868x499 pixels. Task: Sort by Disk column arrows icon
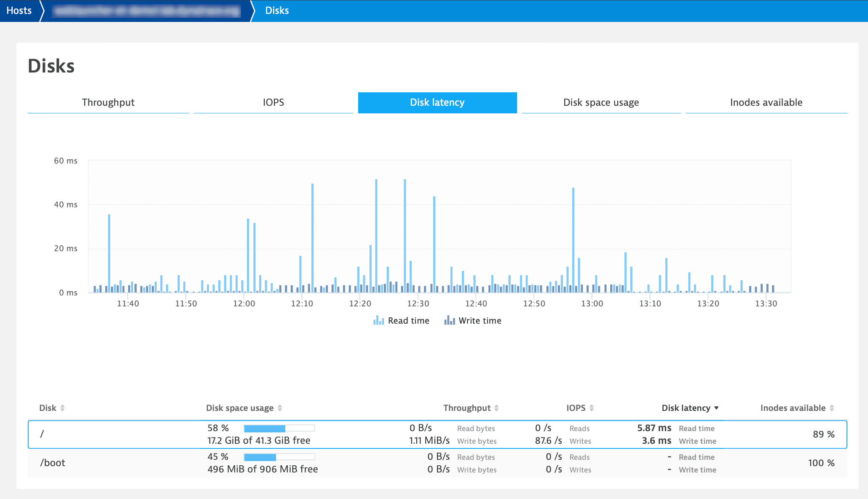pos(62,408)
